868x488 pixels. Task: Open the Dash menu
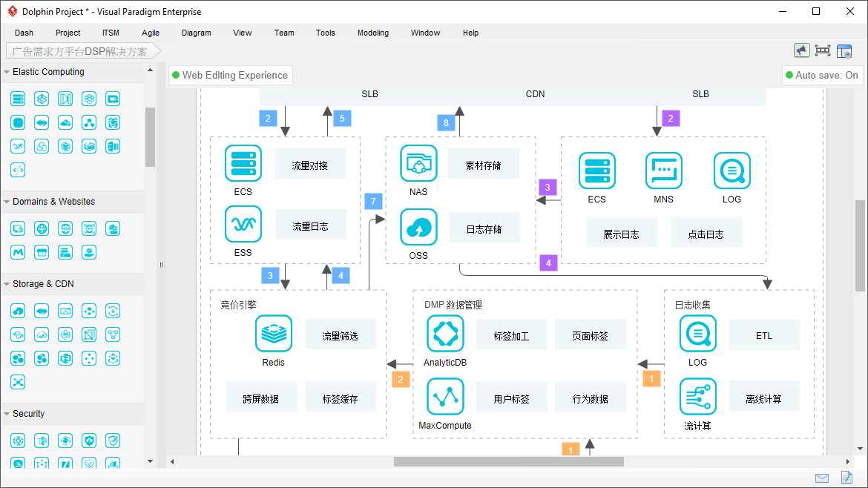coord(24,33)
